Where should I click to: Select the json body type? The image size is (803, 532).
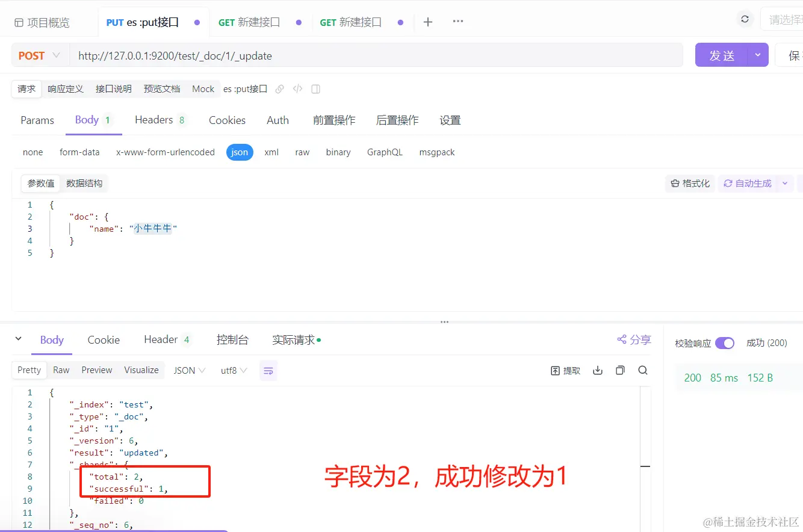pyautogui.click(x=240, y=152)
